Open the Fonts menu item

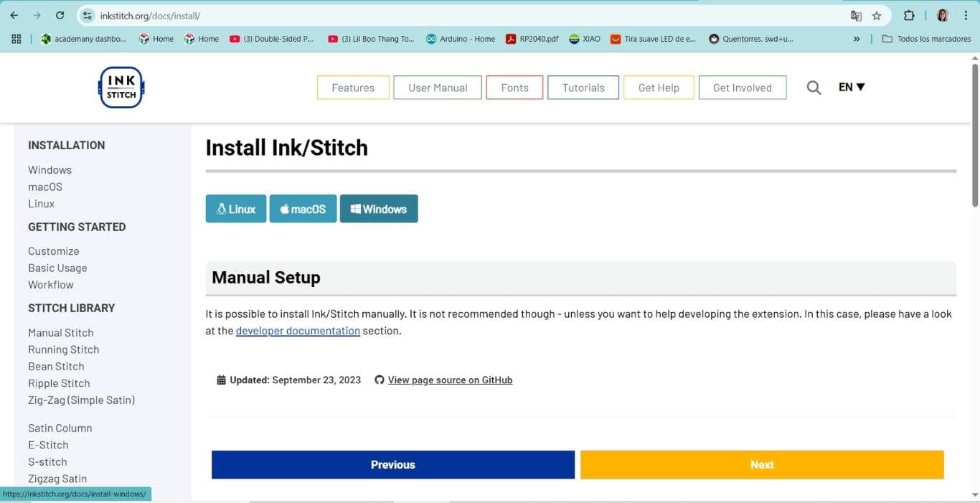point(514,88)
